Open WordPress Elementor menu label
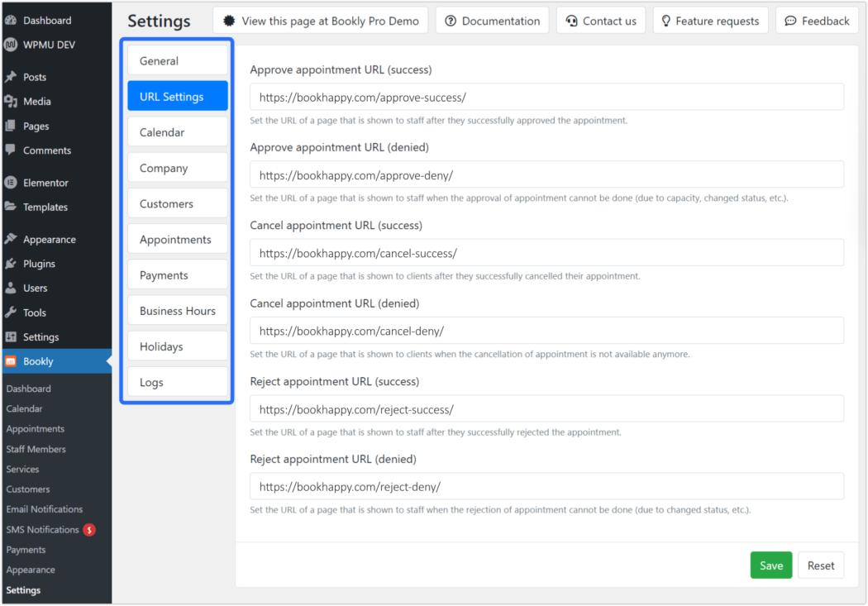The width and height of the screenshot is (868, 606). 45,183
